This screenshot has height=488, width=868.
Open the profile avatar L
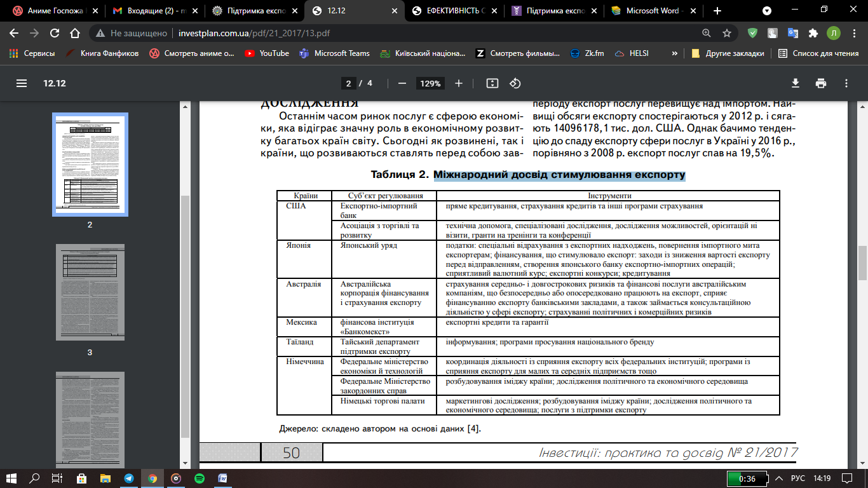point(833,33)
